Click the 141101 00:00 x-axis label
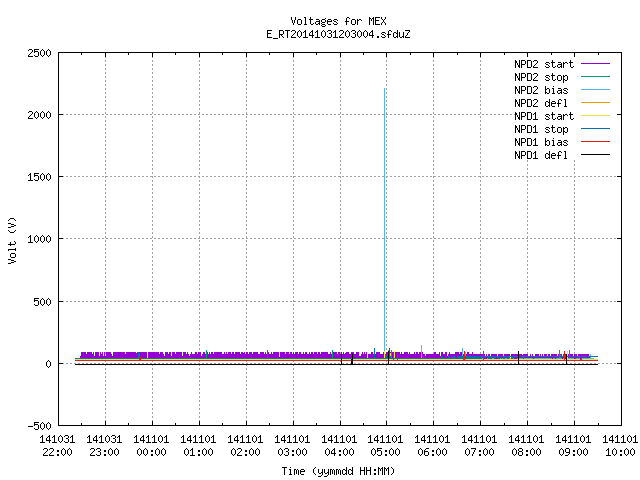This screenshot has height=480, width=640. [x=151, y=446]
